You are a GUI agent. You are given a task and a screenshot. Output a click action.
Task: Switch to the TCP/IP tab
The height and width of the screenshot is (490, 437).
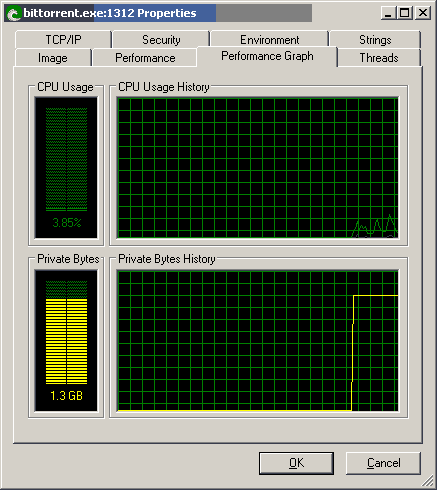(x=63, y=40)
